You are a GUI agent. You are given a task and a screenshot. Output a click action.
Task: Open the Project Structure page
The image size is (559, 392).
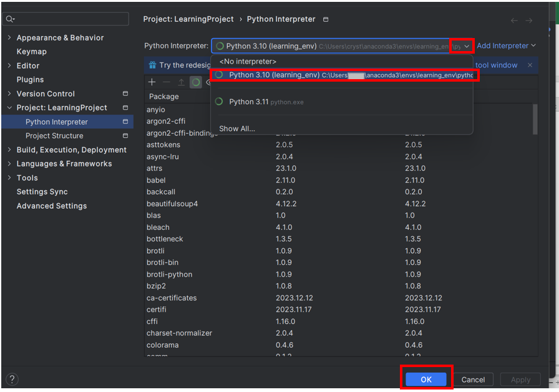click(54, 136)
